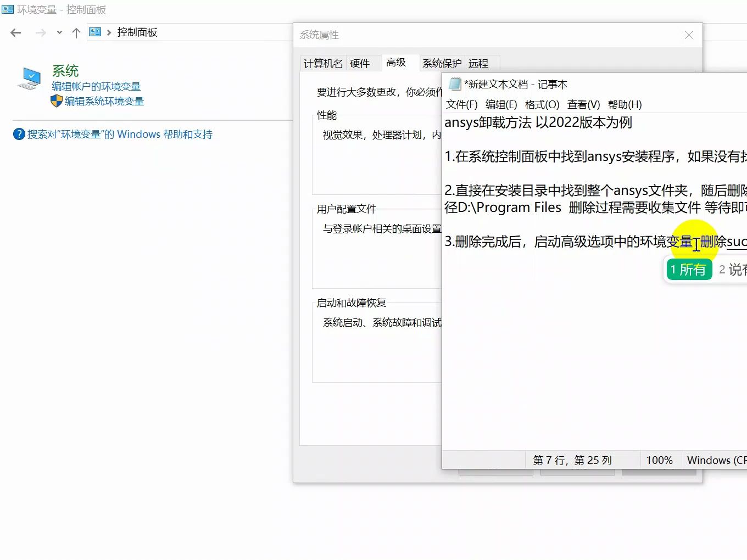Expand the address bar breadcrumb chevron
Screen dimensions: 747x560
click(x=109, y=33)
